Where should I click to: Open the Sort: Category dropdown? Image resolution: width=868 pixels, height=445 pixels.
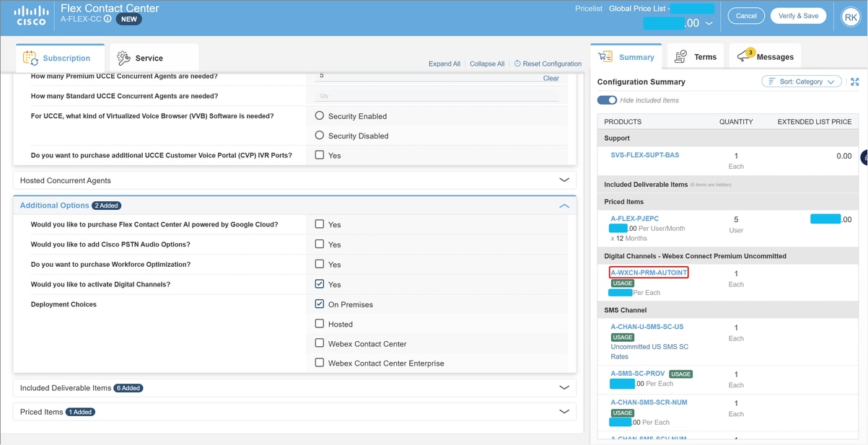802,81
